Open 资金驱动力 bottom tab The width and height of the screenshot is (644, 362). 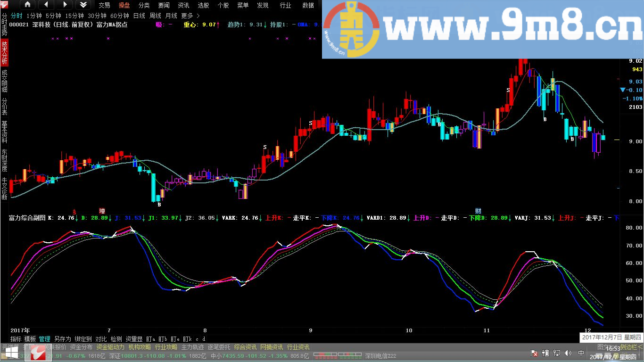tap(110, 347)
